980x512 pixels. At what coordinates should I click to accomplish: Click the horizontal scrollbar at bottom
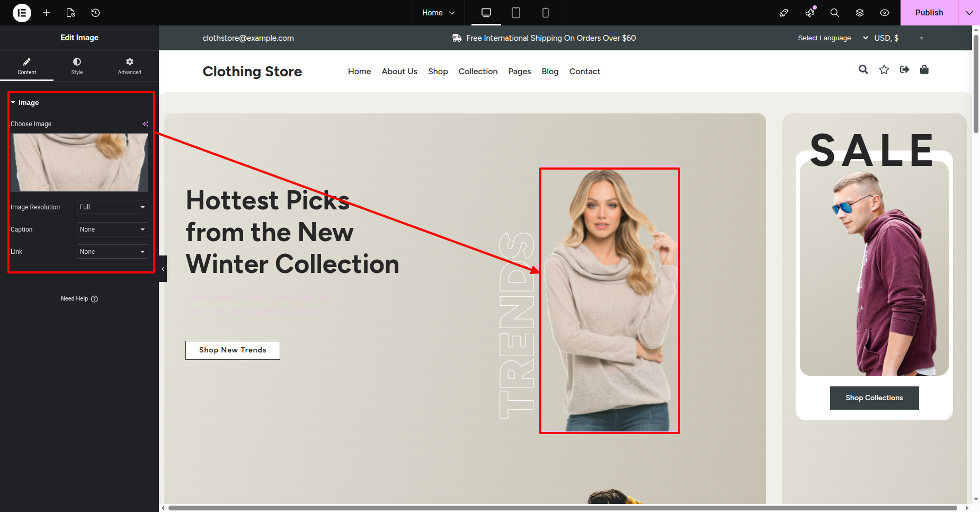(562, 508)
